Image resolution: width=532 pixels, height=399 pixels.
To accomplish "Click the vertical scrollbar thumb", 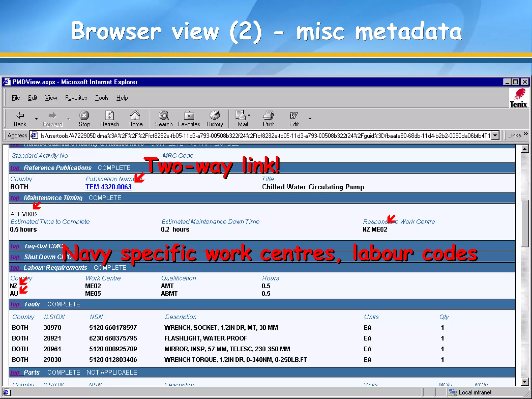I will click(x=525, y=224).
